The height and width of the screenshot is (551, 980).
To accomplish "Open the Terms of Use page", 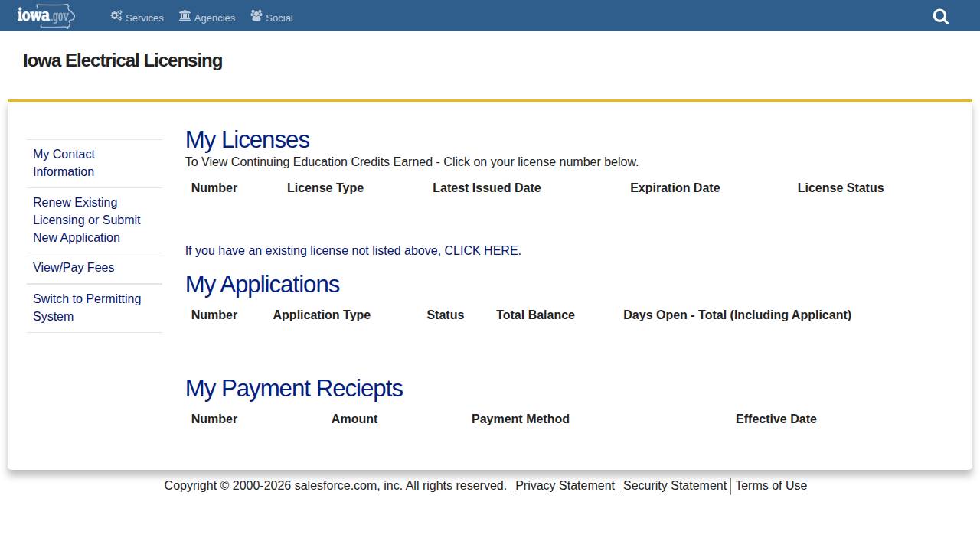I will coord(770,485).
